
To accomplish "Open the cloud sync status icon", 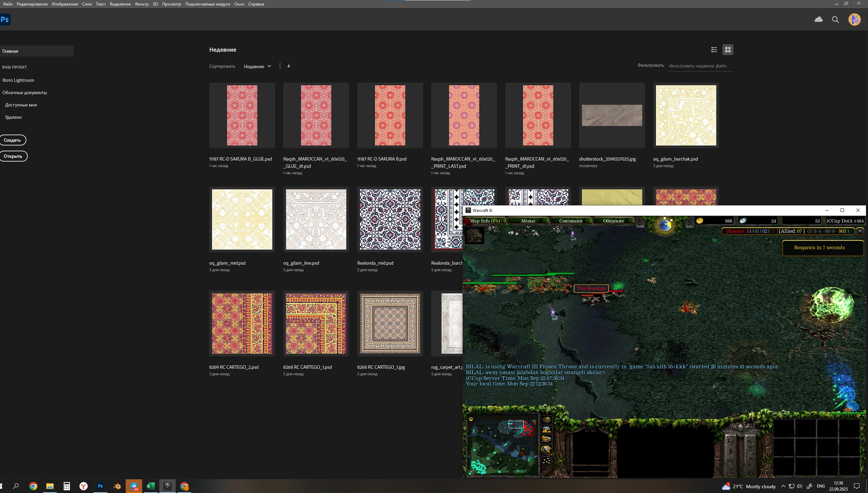I will [818, 20].
